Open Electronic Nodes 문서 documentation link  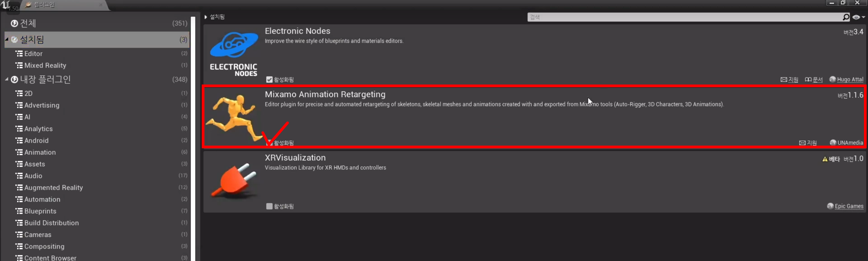tap(817, 79)
